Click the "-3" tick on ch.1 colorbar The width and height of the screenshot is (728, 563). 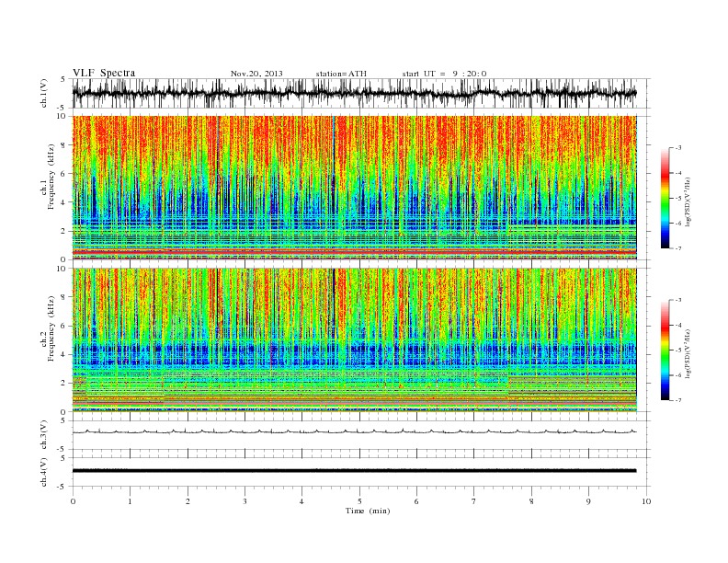(678, 148)
